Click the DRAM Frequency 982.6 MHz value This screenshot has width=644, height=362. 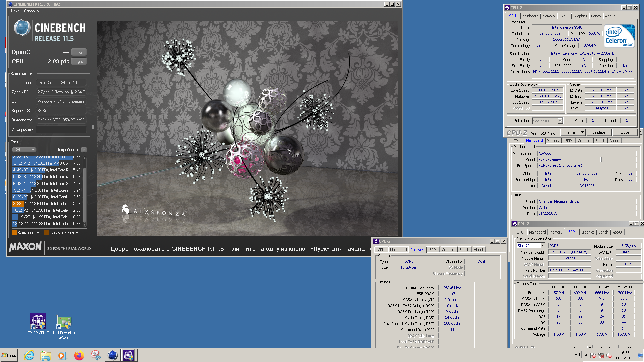452,288
